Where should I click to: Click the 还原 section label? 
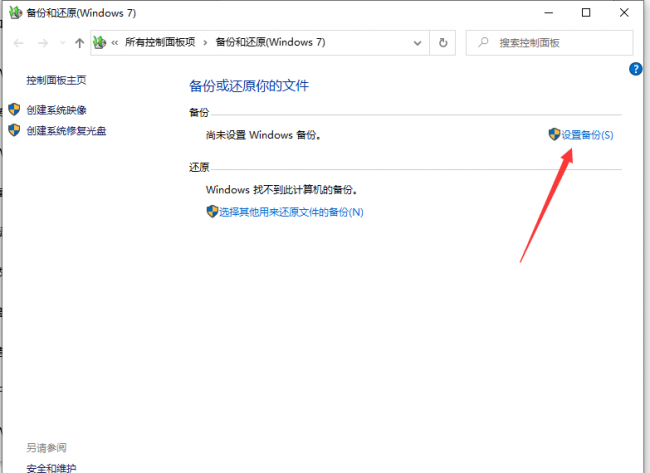point(199,167)
